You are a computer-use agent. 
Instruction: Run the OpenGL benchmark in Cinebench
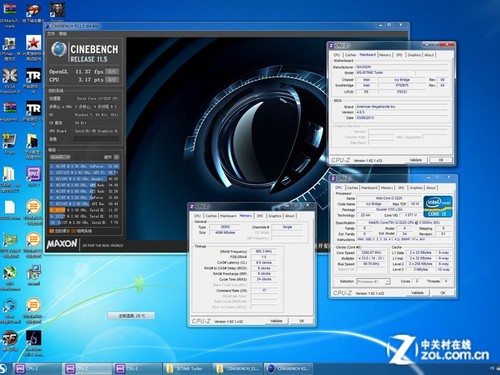click(112, 72)
